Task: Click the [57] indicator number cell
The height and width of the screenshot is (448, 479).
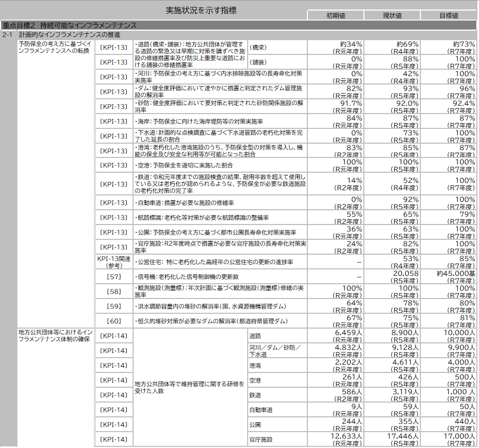Action: 114,276
